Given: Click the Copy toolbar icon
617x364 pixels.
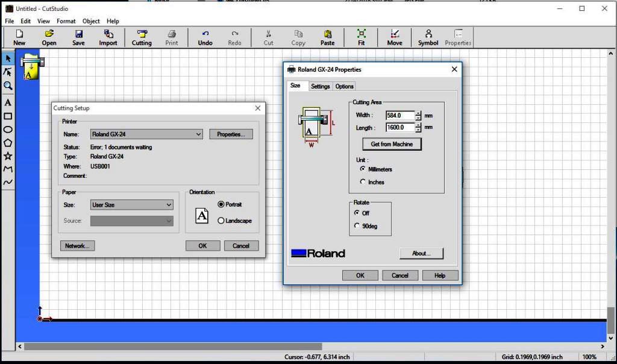Looking at the screenshot, I should 298,38.
